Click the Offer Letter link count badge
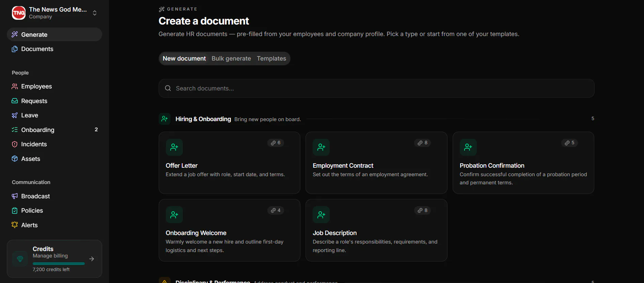Image resolution: width=644 pixels, height=283 pixels. click(x=276, y=143)
